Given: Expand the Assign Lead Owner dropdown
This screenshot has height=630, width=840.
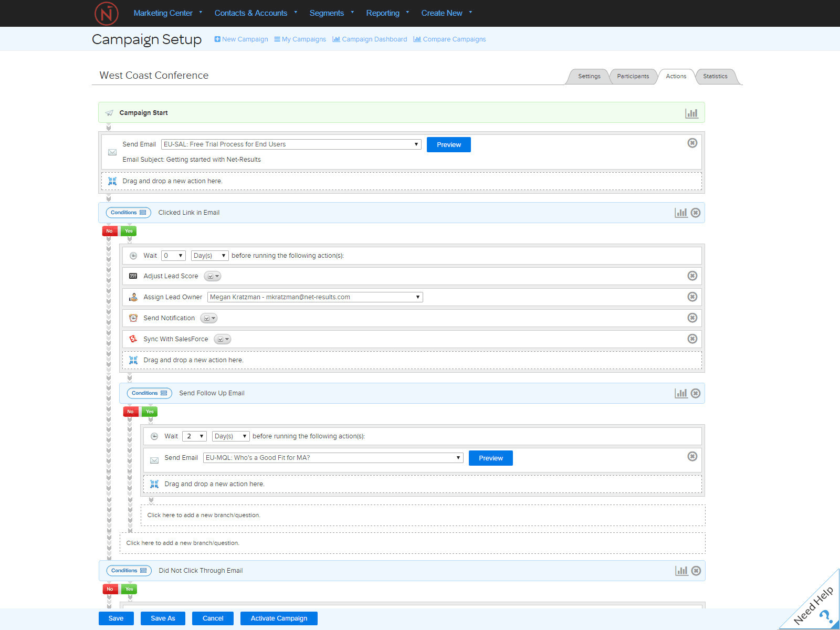Looking at the screenshot, I should pyautogui.click(x=315, y=297).
